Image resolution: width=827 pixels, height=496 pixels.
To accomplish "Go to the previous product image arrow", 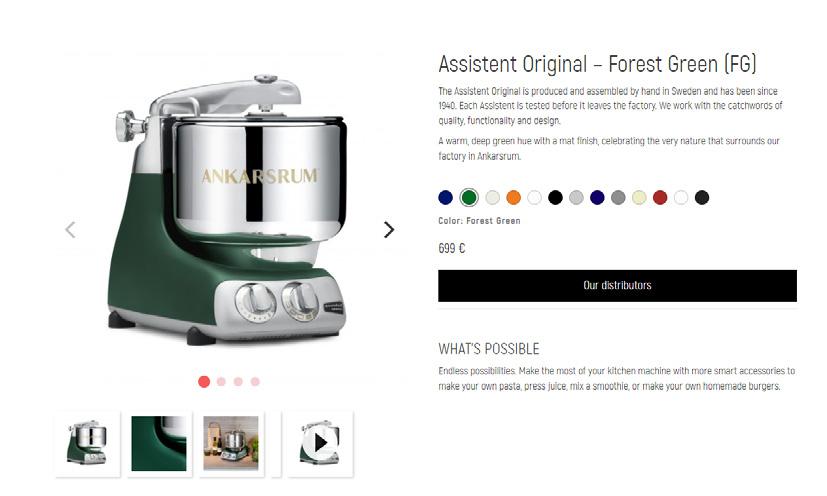I will 70,230.
